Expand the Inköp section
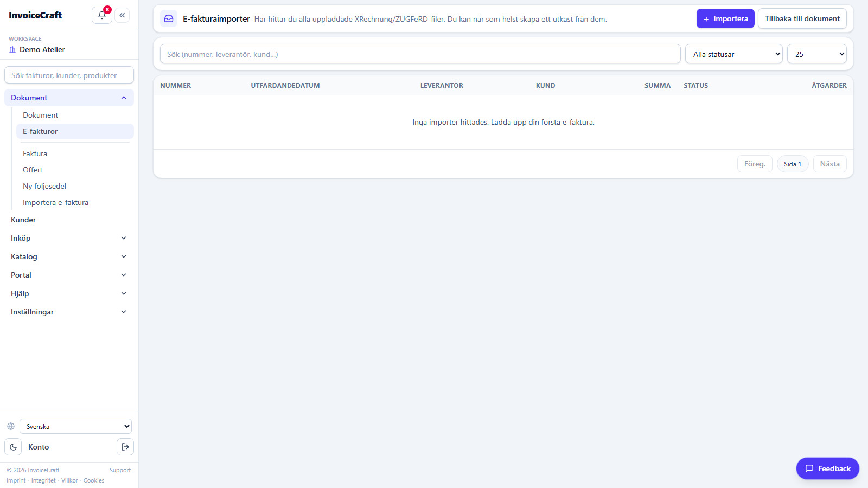Screen dimensions: 868x488 (69, 238)
